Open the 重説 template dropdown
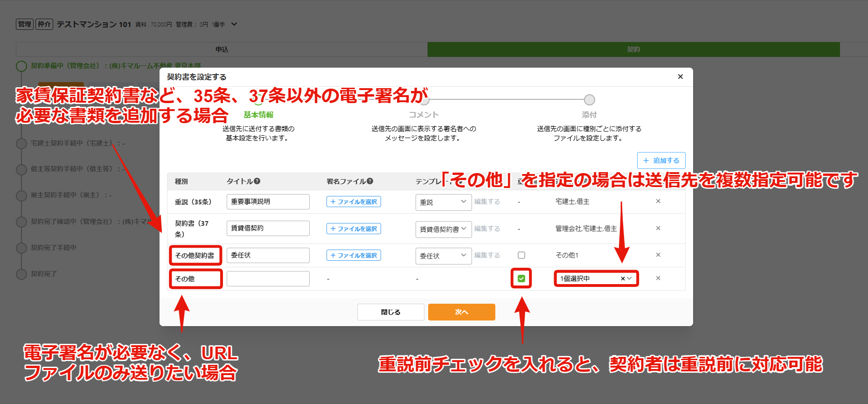868x404 pixels. pos(444,202)
